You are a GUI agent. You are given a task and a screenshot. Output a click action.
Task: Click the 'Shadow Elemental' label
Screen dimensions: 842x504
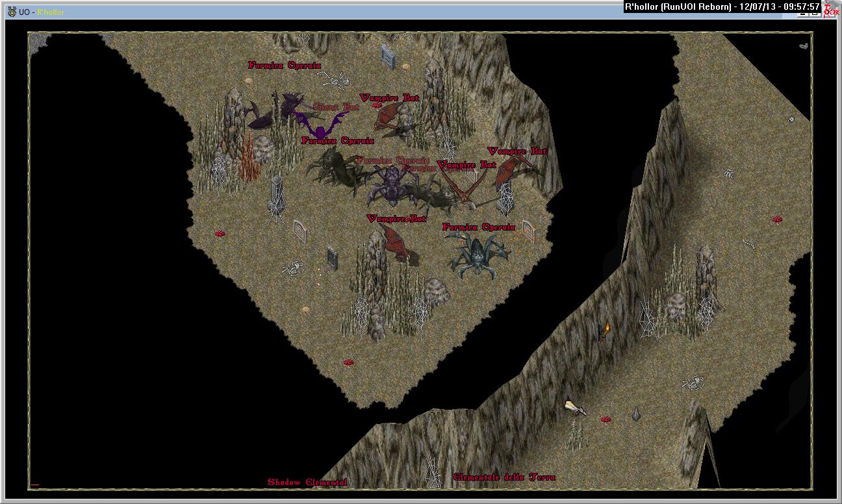(x=307, y=483)
